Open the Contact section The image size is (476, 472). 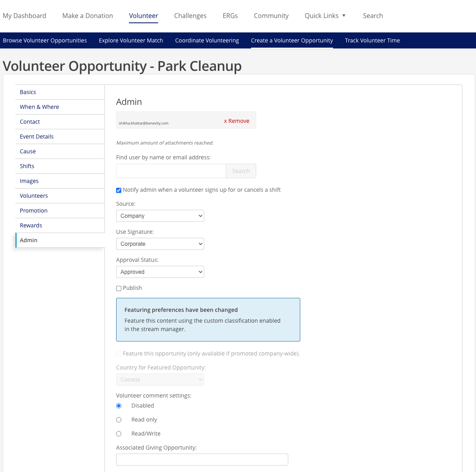click(x=60, y=122)
